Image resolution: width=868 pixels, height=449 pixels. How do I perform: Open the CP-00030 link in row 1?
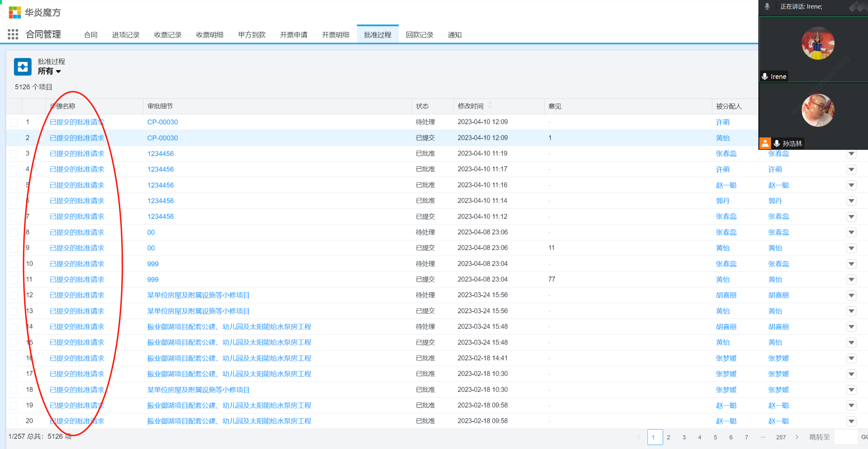(x=163, y=122)
